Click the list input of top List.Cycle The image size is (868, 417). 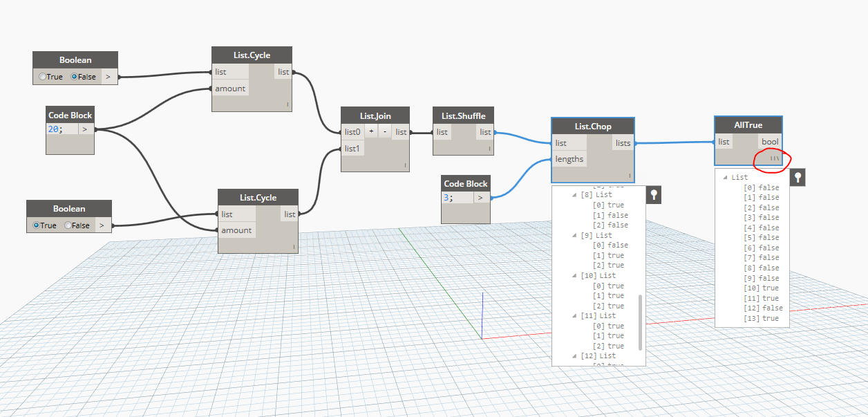(x=229, y=72)
